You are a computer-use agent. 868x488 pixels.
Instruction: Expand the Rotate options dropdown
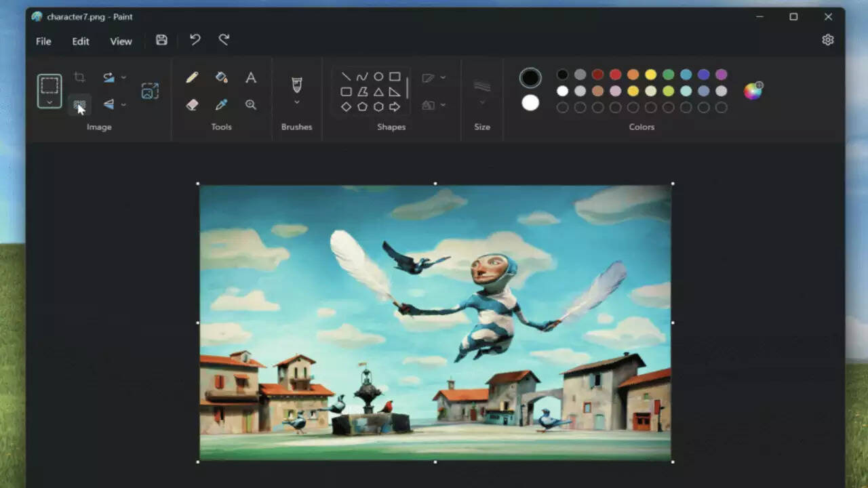123,77
